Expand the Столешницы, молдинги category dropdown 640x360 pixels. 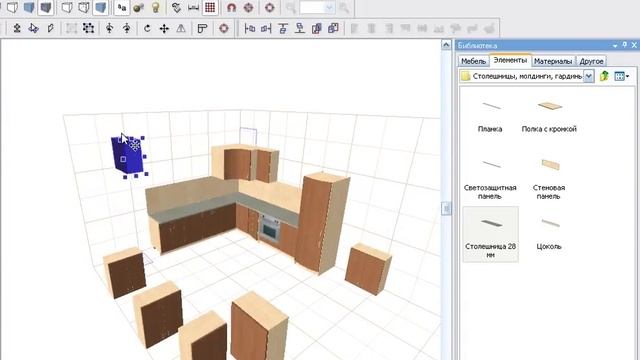588,76
